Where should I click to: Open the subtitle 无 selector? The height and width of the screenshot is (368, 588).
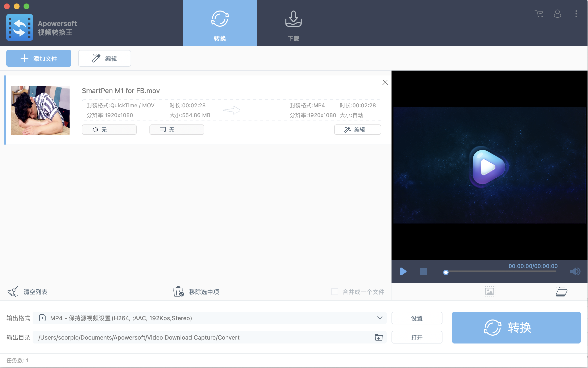point(177,130)
